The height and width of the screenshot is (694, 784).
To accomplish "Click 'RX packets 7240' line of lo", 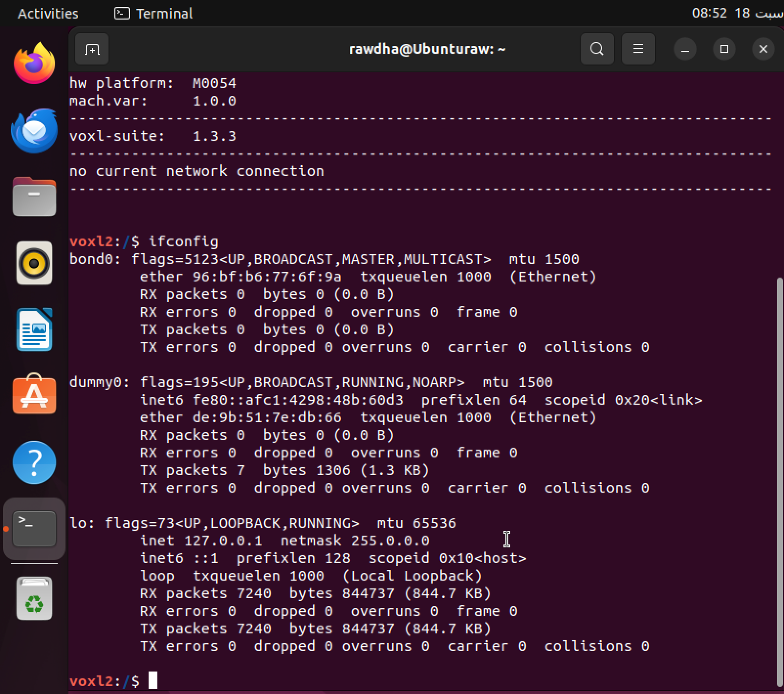I will point(315,593).
